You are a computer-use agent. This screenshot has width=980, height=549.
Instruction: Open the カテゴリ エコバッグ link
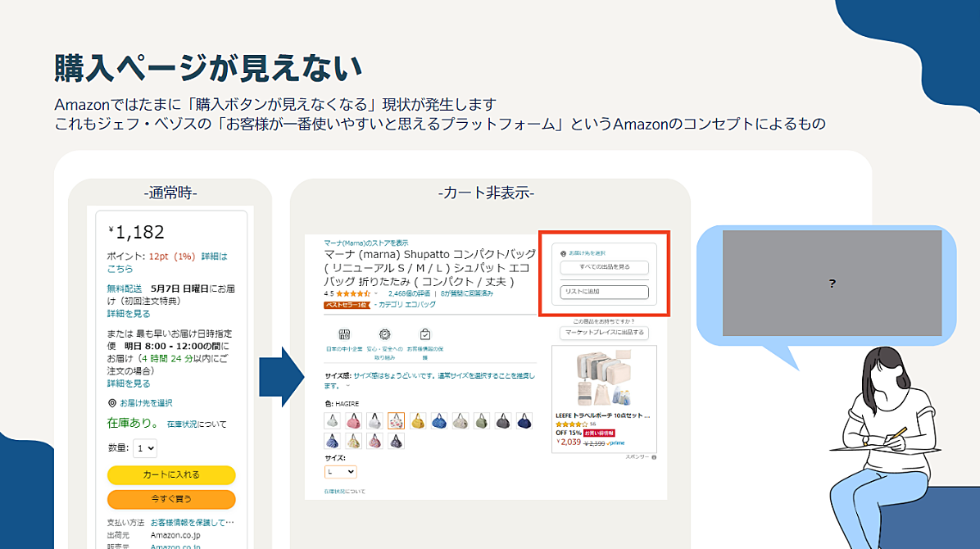coord(407,305)
